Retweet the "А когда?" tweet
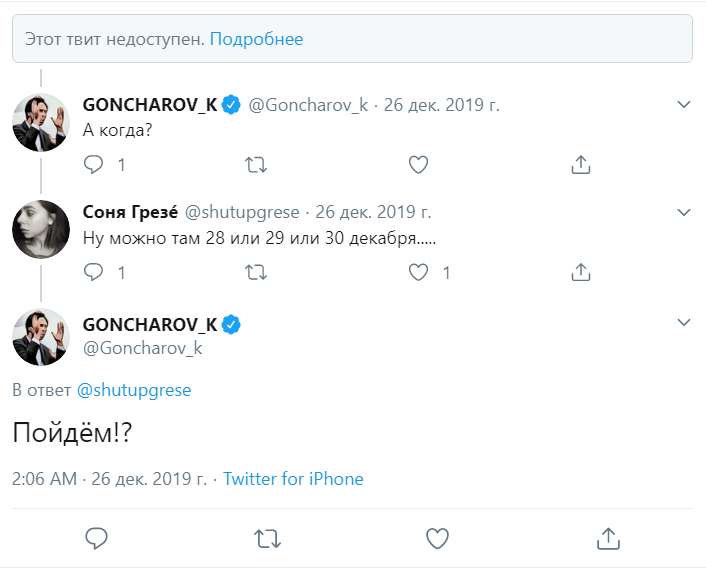 (256, 164)
